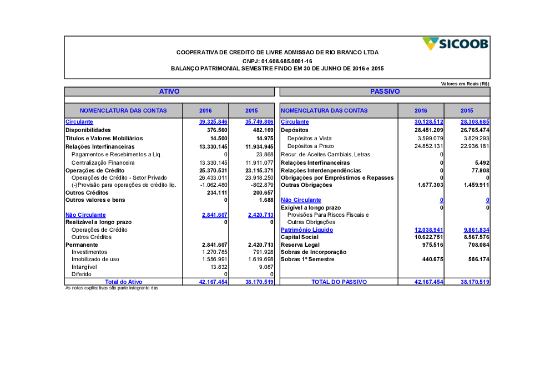Click the ATIVO section header
The image size is (555, 392).
pyautogui.click(x=169, y=91)
